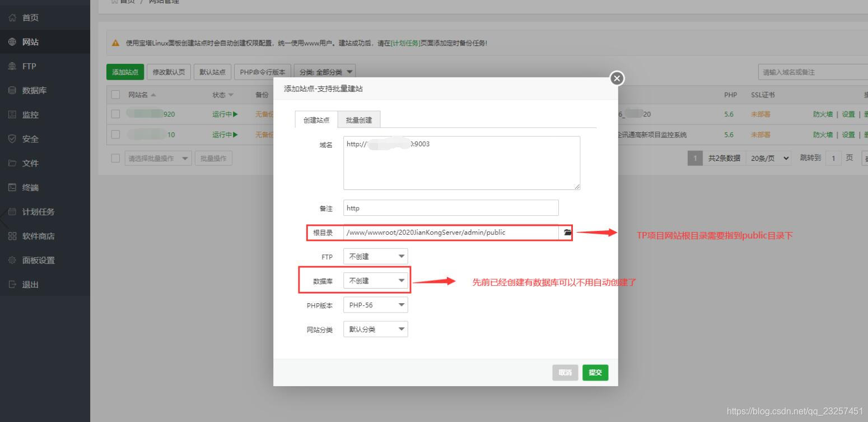Click the 备注 input field
The height and width of the screenshot is (422, 868).
[451, 208]
